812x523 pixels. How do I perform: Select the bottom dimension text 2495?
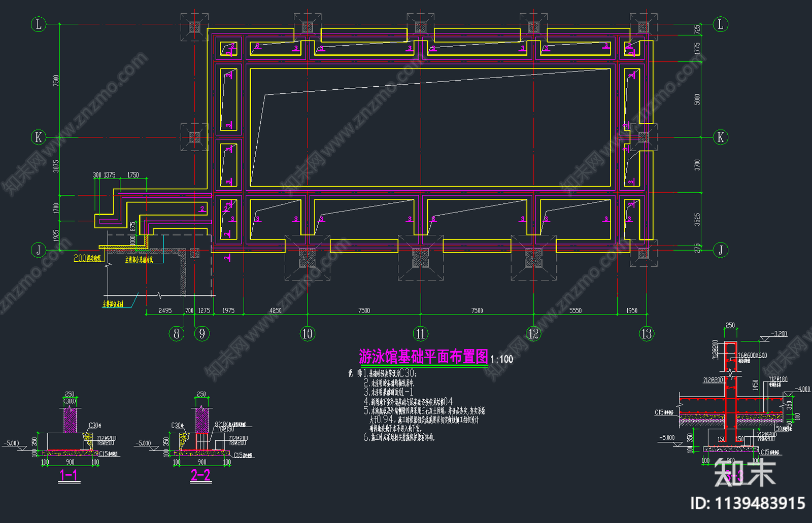click(x=165, y=310)
